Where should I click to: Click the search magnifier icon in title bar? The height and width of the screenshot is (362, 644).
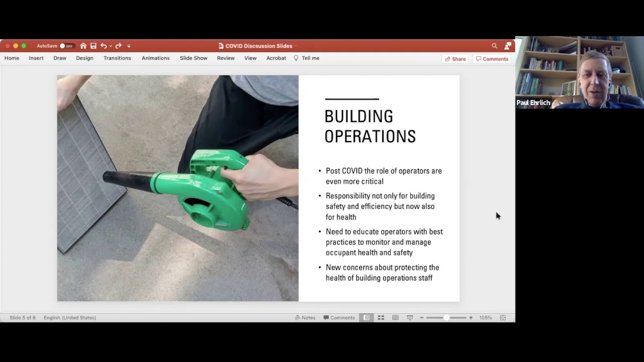[x=495, y=46]
